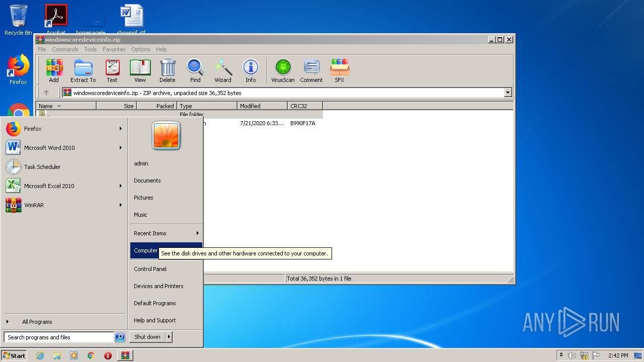Screen dimensions: 644x362
Task: Click the SFX toolbar icon
Action: pyautogui.click(x=340, y=71)
